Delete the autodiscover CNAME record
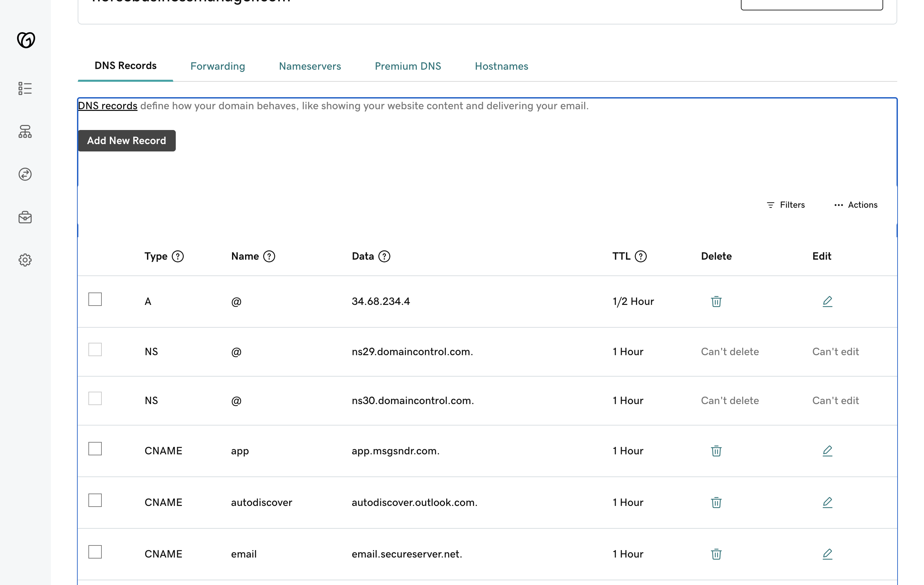Screen dimensions: 924x585 [716, 503]
